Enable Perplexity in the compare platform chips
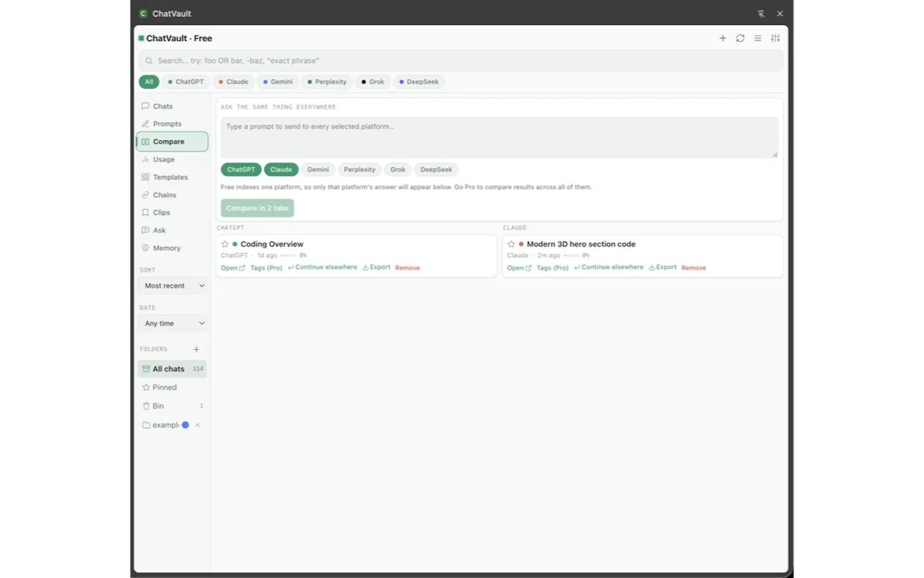Viewport: 924px width, 578px height. 360,169
